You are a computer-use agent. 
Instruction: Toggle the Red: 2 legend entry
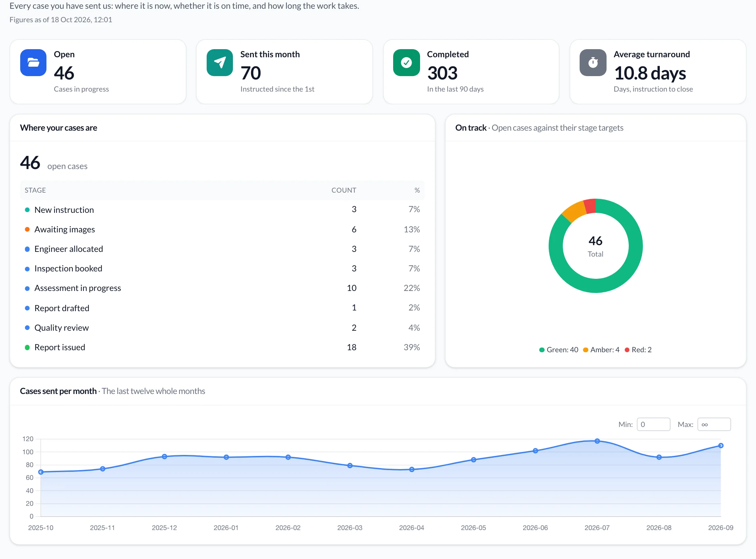coord(638,350)
